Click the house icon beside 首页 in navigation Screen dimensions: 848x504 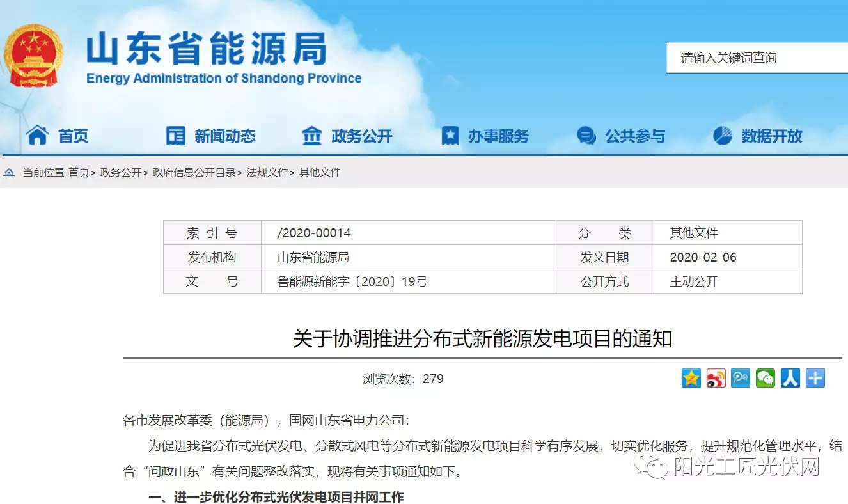[x=37, y=136]
